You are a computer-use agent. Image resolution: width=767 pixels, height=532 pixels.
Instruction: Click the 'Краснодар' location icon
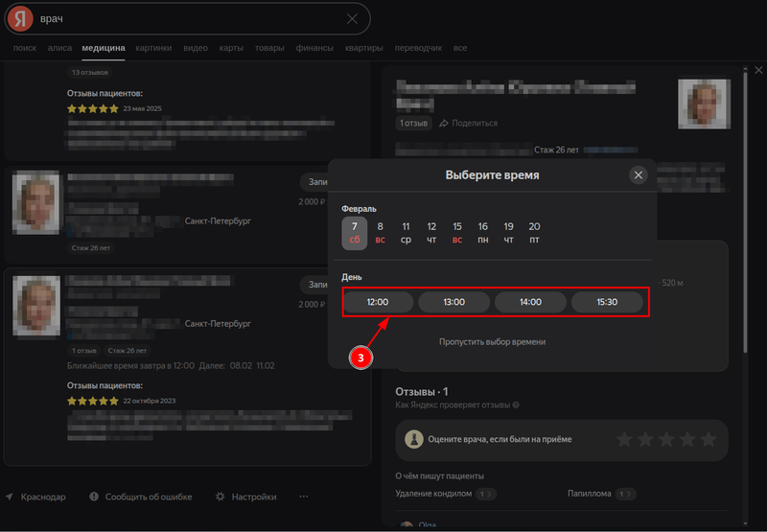pyautogui.click(x=10, y=497)
